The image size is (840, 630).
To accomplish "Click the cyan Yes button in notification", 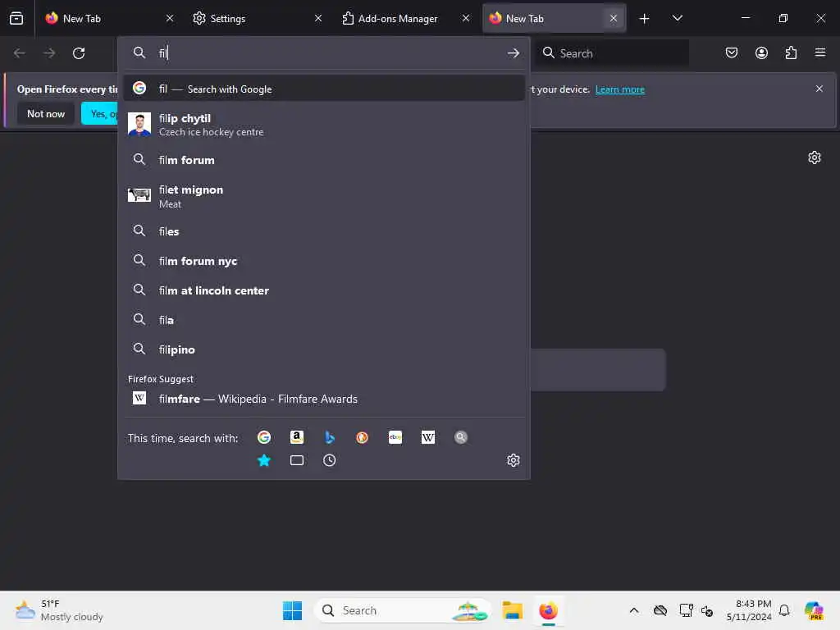I will [x=99, y=113].
